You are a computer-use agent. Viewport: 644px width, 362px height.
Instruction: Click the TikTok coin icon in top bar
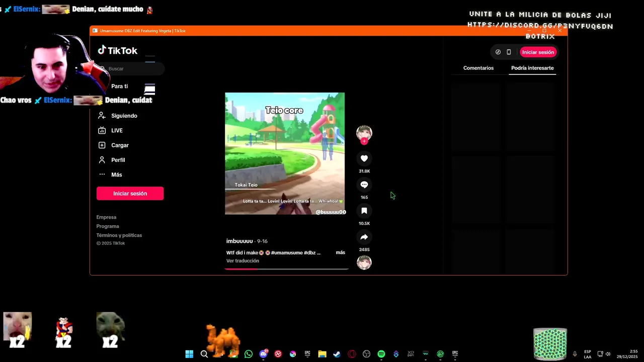[x=498, y=52]
